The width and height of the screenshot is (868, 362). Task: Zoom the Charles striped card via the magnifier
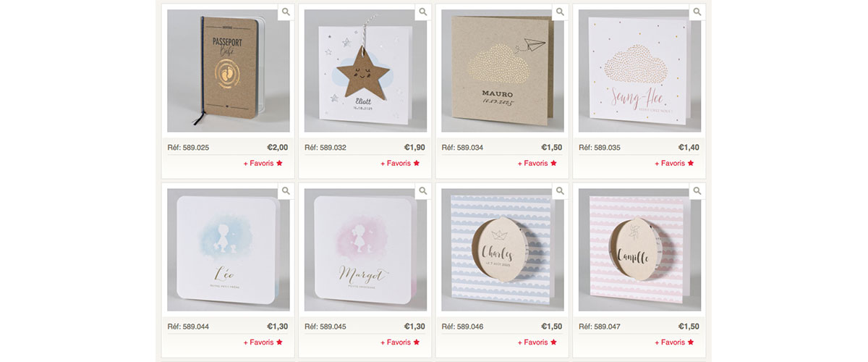tap(560, 191)
